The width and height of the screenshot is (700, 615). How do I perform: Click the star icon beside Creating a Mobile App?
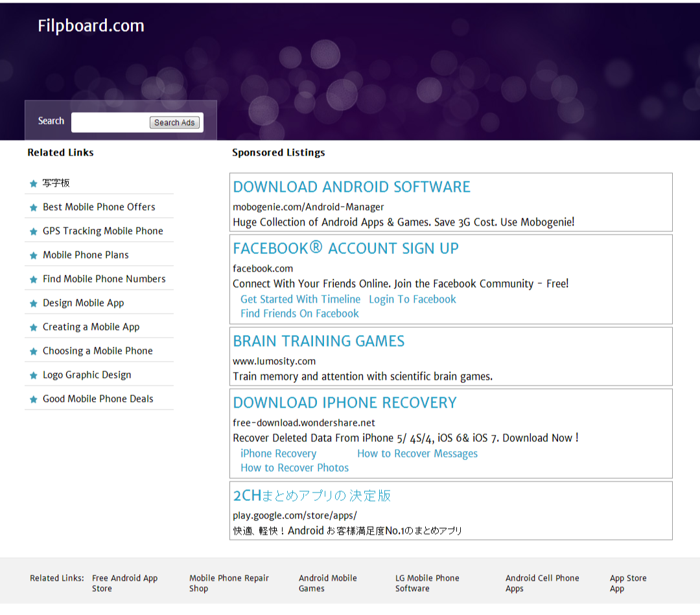coord(34,327)
